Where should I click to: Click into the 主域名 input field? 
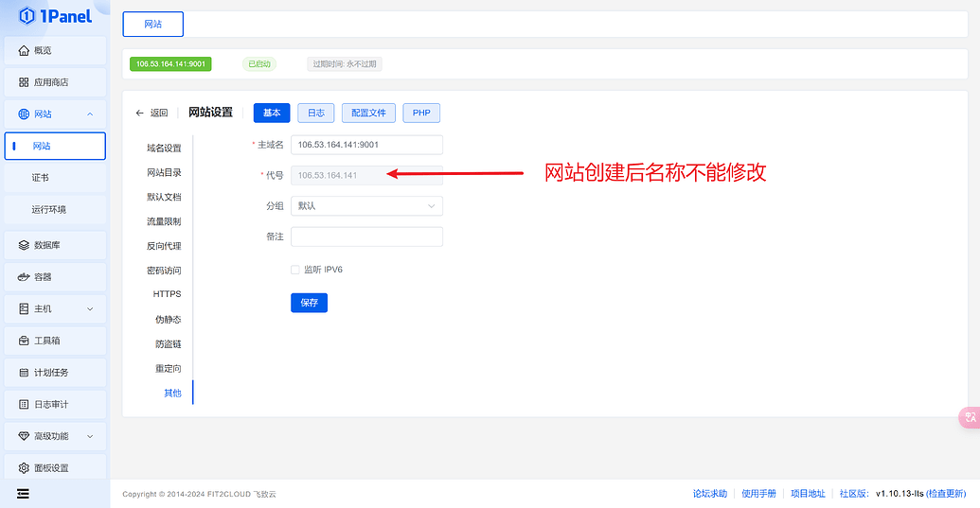point(366,145)
